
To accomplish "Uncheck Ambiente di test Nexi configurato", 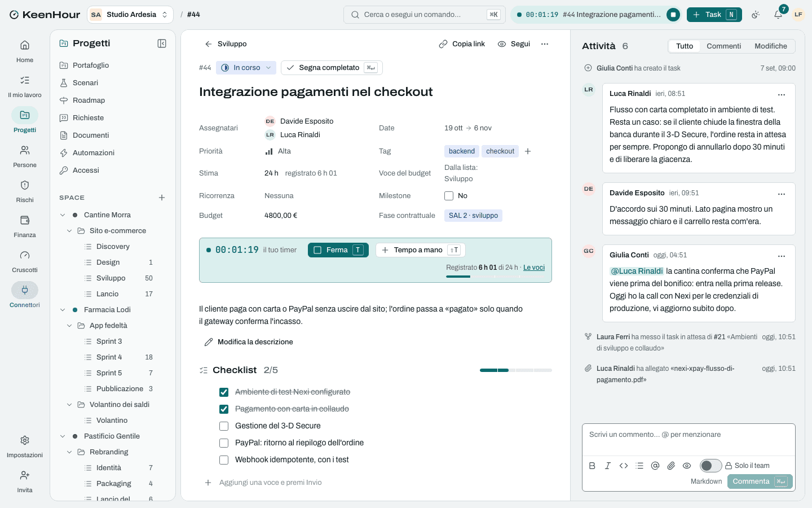I will tap(224, 392).
